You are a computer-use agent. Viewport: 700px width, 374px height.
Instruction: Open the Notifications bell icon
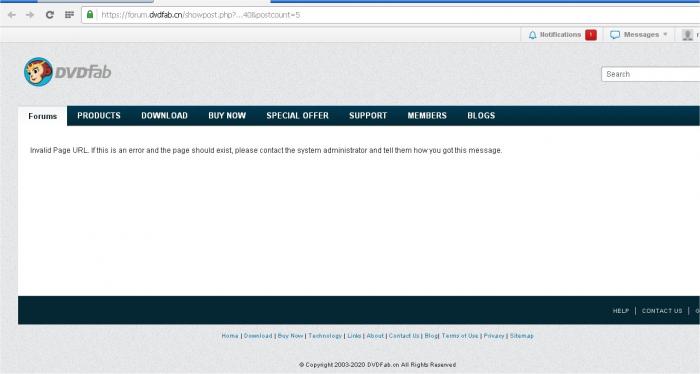pyautogui.click(x=532, y=35)
